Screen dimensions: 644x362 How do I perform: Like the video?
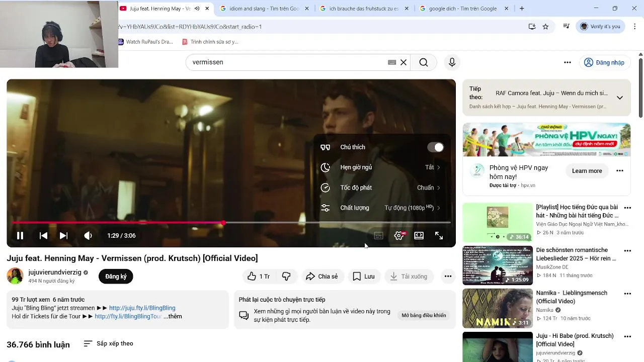click(259, 277)
